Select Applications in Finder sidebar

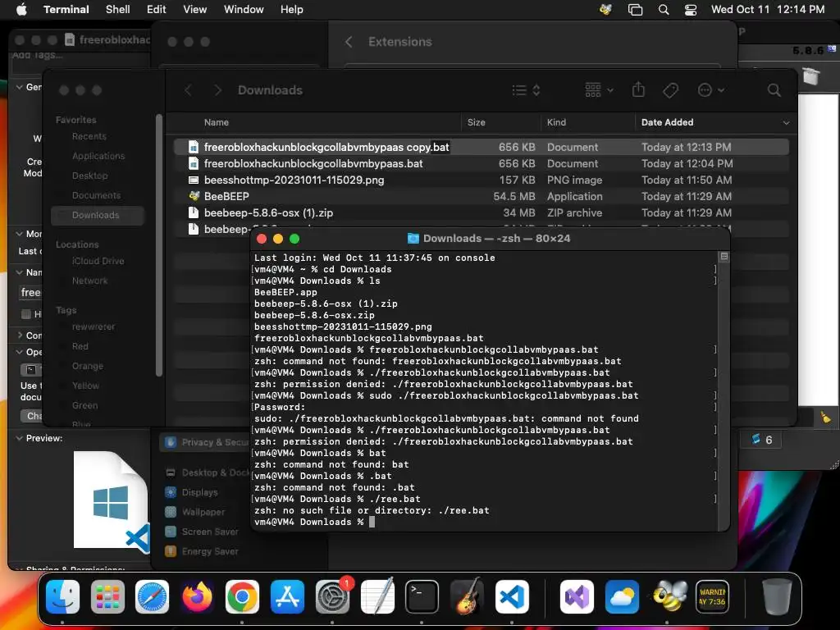click(98, 156)
